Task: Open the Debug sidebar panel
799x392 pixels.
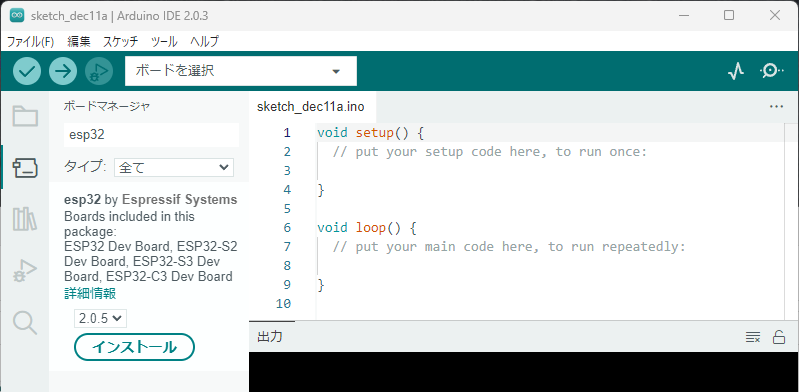Action: click(x=25, y=271)
